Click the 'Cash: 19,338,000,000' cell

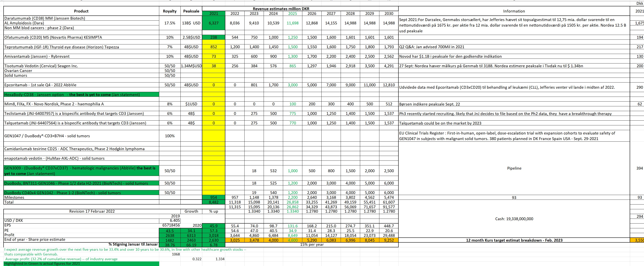pyautogui.click(x=514, y=219)
